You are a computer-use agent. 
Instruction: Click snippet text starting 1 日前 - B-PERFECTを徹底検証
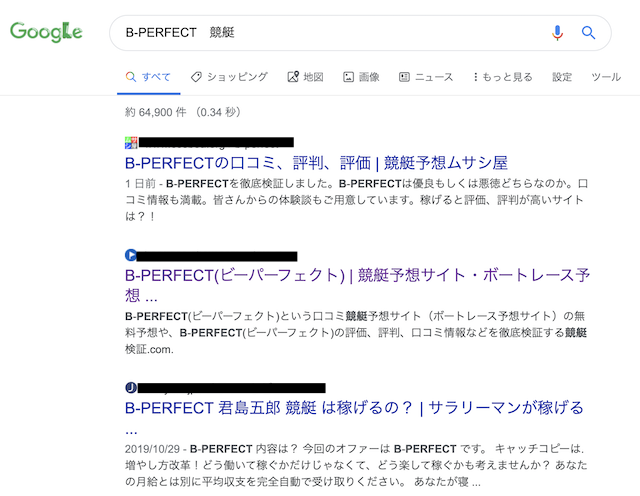pos(356,200)
